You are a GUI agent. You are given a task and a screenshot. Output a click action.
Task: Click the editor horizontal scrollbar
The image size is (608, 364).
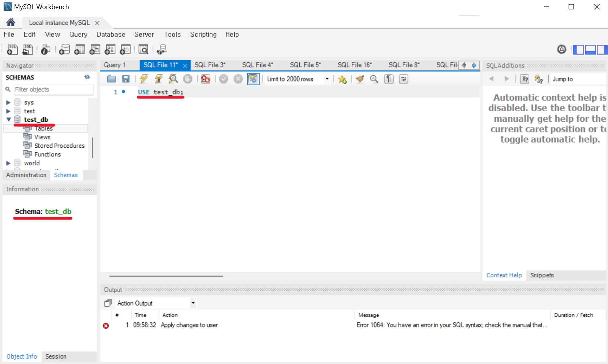click(x=166, y=276)
